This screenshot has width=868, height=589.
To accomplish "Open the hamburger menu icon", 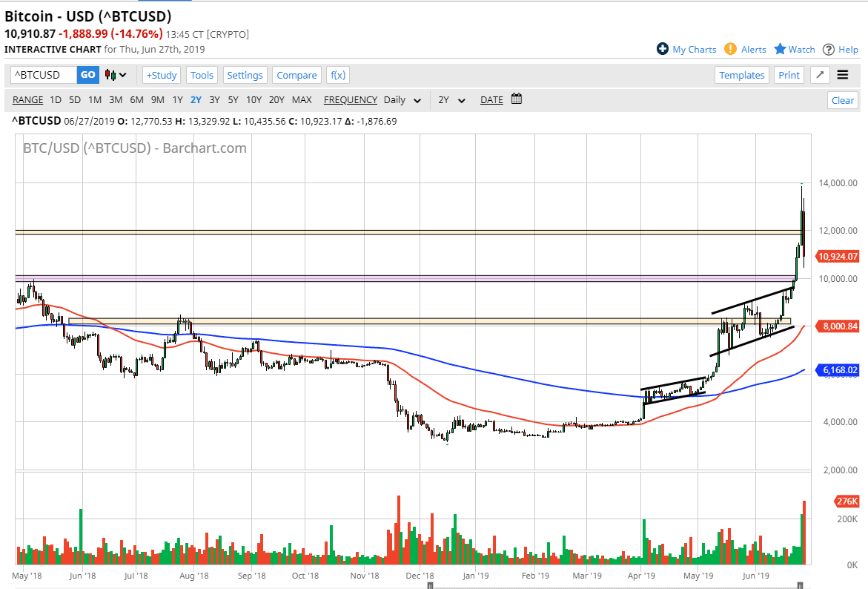I will 843,75.
